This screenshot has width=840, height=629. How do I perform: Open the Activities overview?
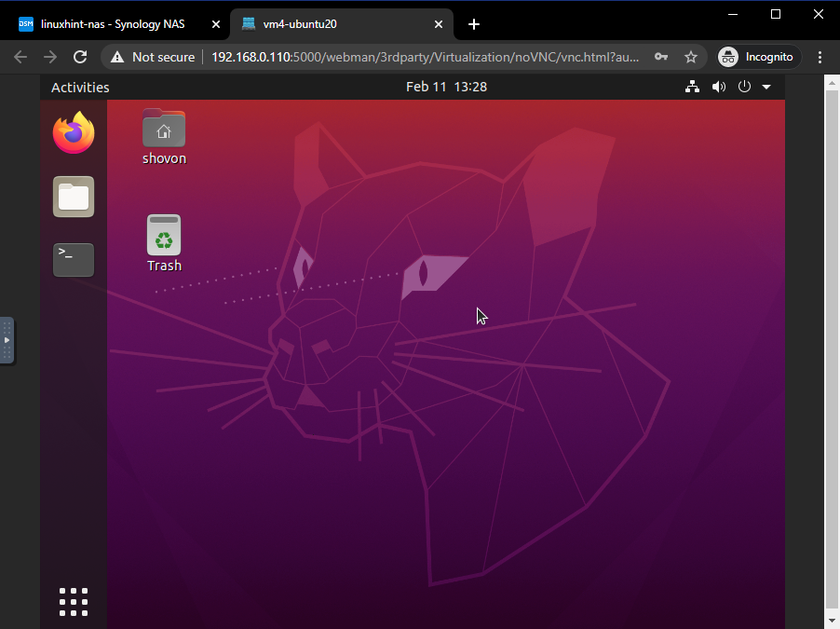pos(80,87)
